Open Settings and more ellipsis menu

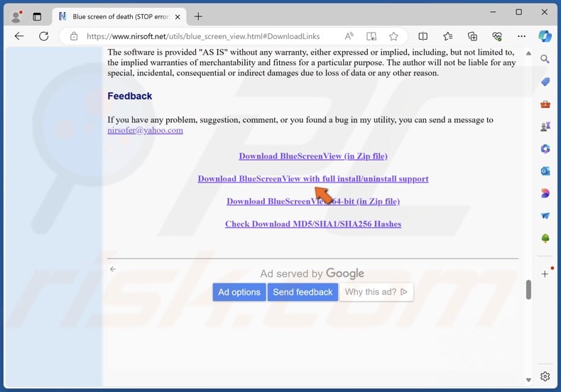(522, 36)
